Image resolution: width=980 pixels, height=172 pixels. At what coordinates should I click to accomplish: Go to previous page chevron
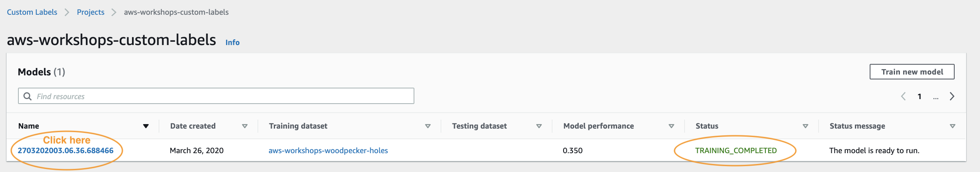903,96
